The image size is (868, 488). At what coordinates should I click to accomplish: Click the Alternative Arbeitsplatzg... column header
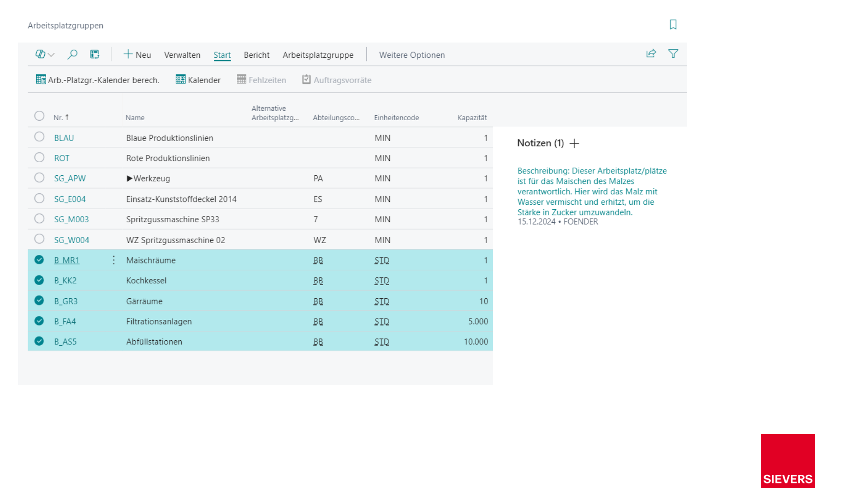click(x=275, y=113)
